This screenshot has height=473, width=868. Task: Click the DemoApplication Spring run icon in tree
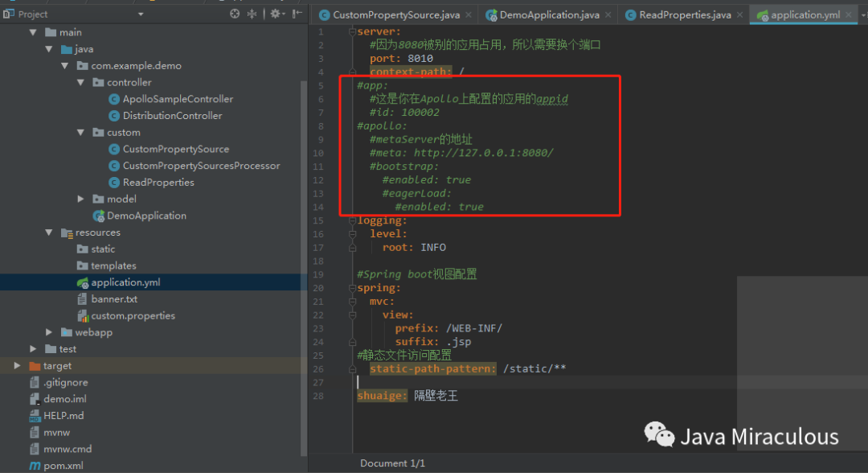tap(99, 216)
